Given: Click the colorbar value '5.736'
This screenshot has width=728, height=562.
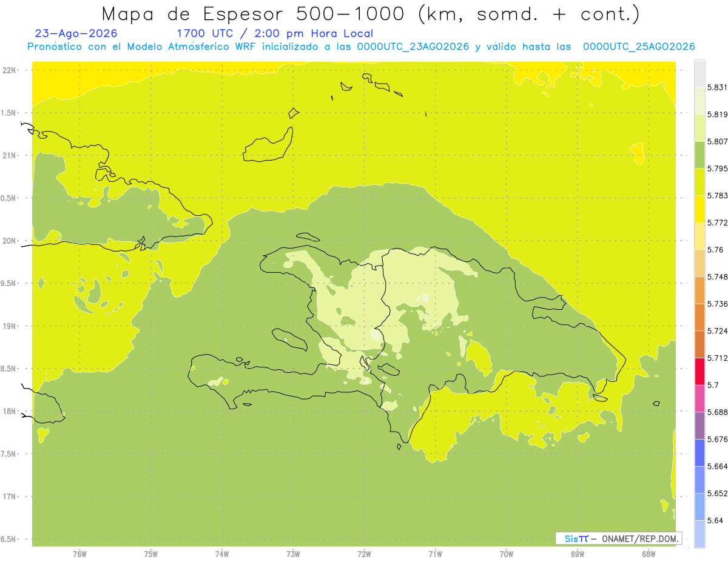Looking at the screenshot, I should (717, 304).
